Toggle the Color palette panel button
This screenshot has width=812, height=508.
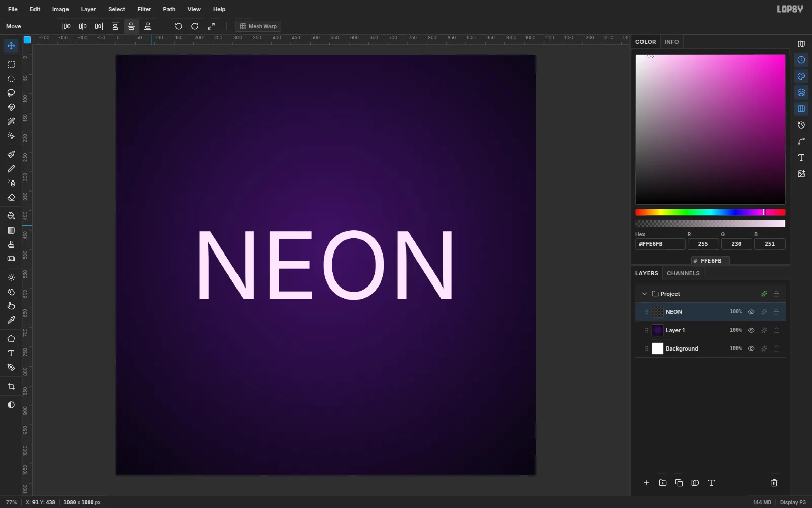pyautogui.click(x=801, y=76)
